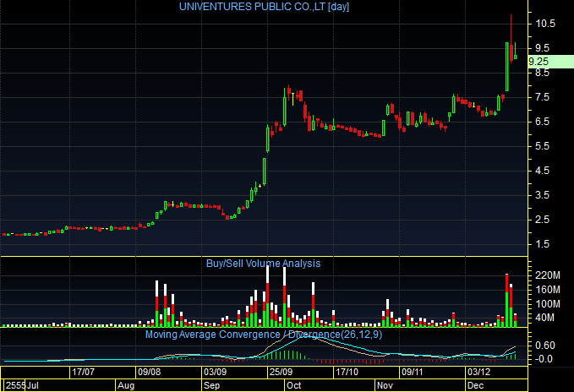Click the 2.5 price axis label
The image size is (574, 392).
543,220
